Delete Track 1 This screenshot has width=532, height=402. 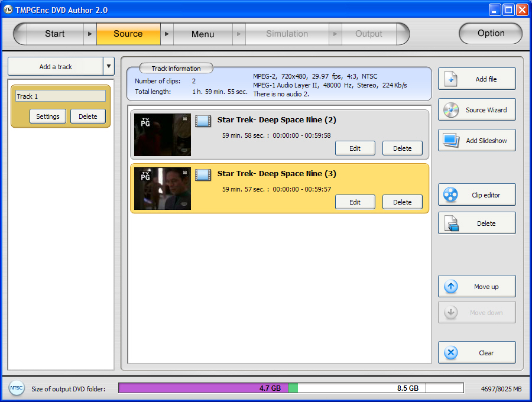pos(88,116)
